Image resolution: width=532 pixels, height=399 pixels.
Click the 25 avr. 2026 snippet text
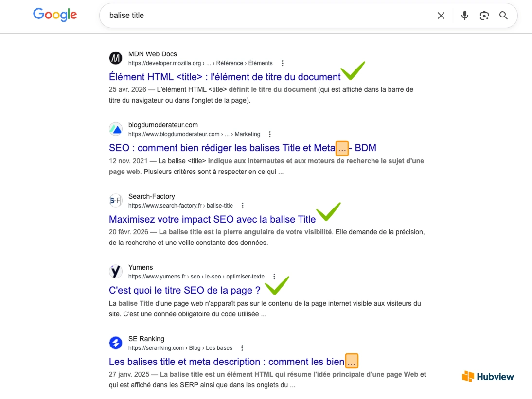[261, 95]
